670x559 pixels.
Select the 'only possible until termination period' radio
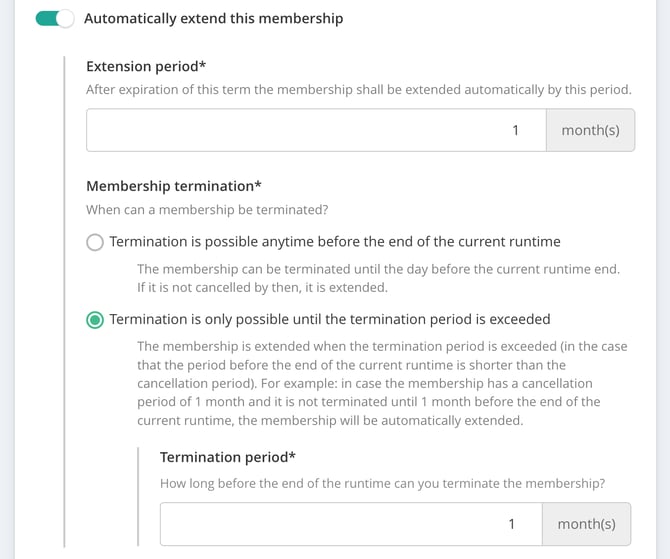click(95, 320)
